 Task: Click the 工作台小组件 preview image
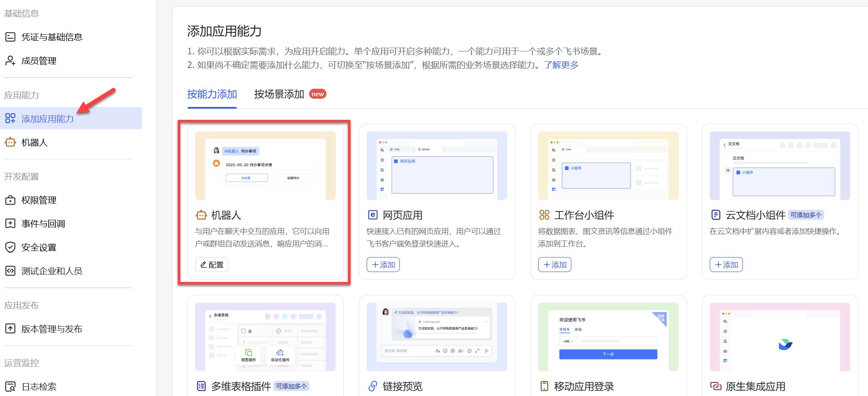(608, 165)
